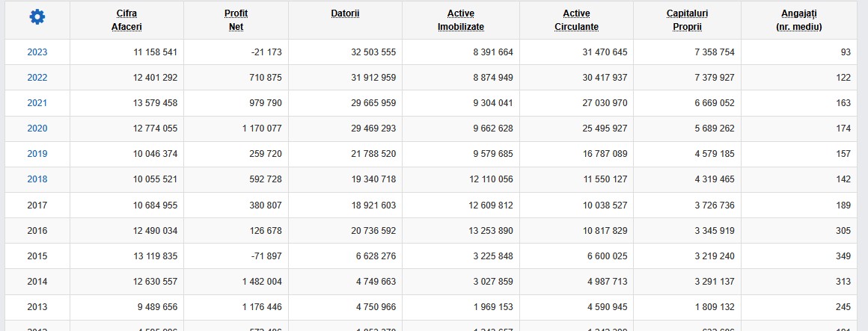Select debts value 18 921 603
This screenshot has height=331, width=868.
tap(373, 205)
